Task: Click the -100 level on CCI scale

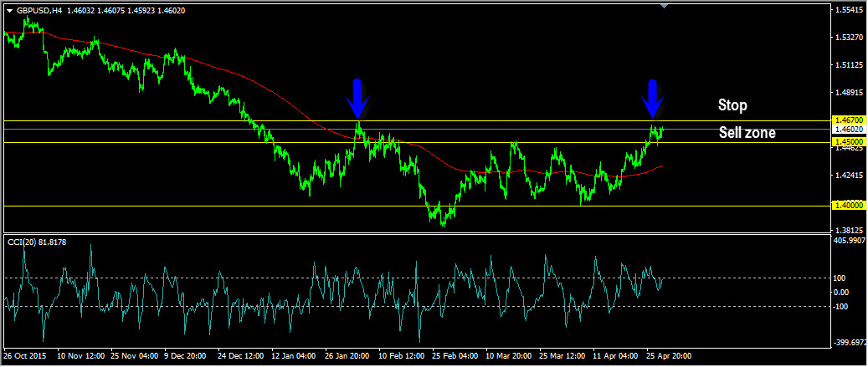Action: pyautogui.click(x=840, y=307)
